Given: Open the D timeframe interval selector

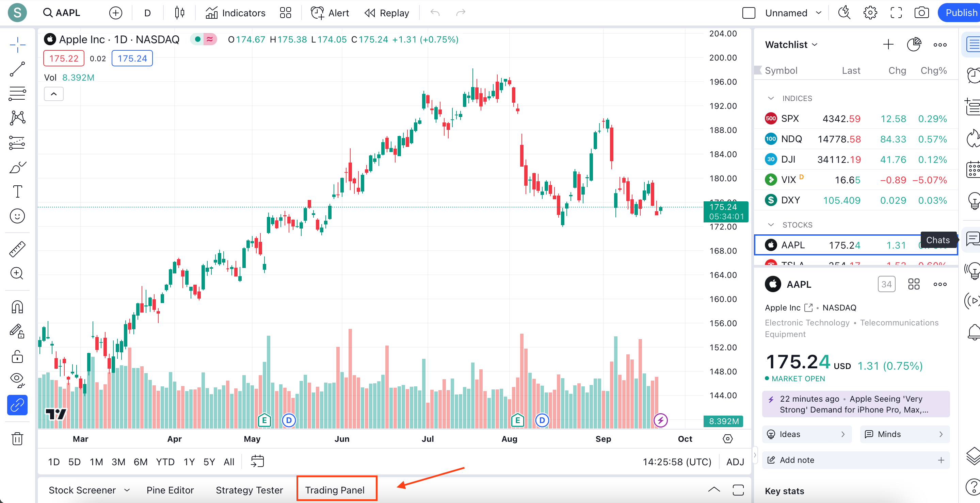Looking at the screenshot, I should click(x=148, y=13).
